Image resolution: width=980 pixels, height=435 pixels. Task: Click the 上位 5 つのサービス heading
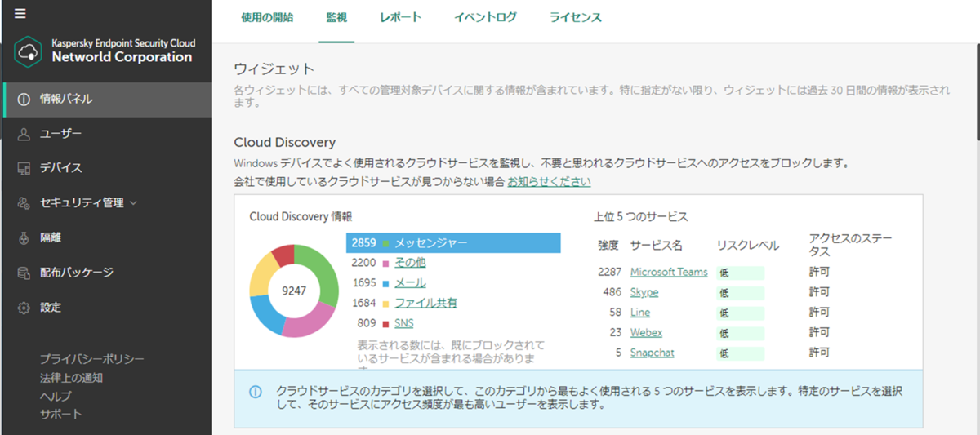click(x=641, y=217)
